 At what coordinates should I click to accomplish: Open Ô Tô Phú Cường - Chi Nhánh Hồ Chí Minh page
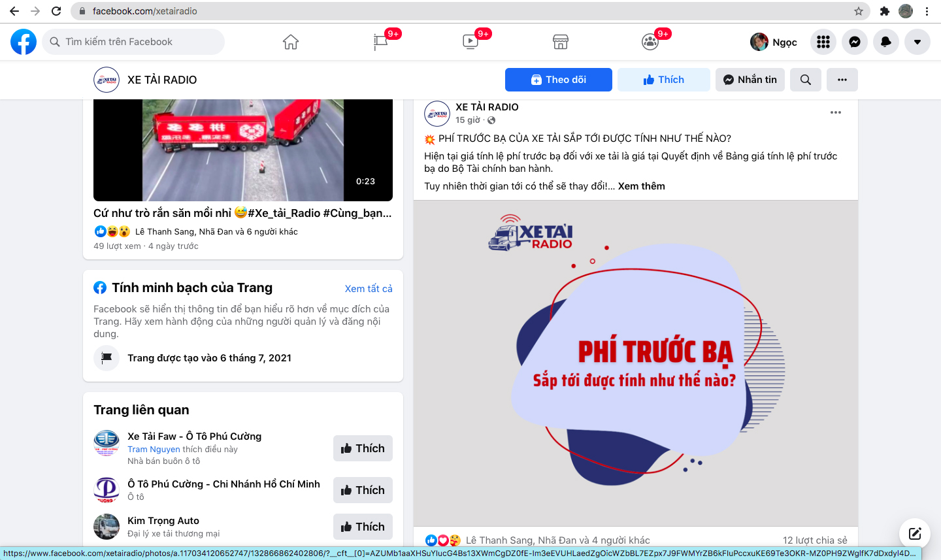pyautogui.click(x=223, y=484)
